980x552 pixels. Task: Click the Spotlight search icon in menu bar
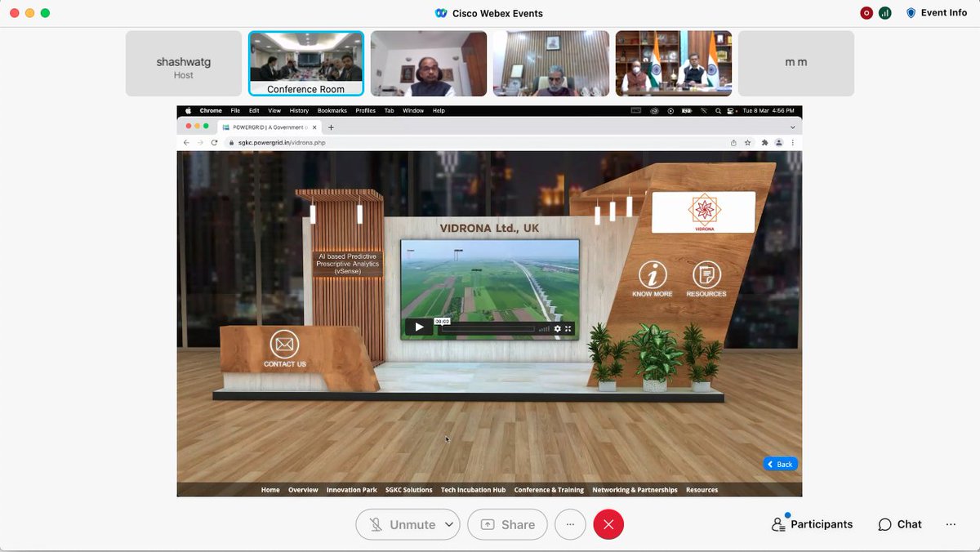(x=718, y=110)
